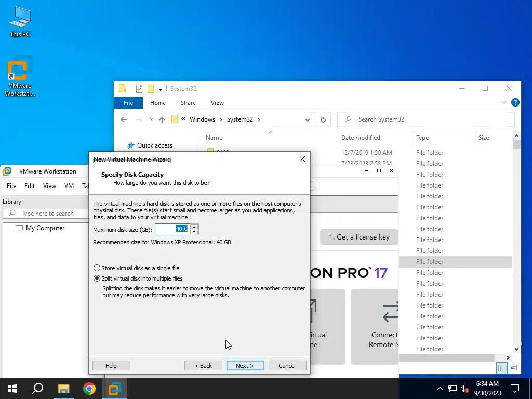Open VMware Workstation desktop shortcut
The image size is (532, 399).
[x=20, y=76]
